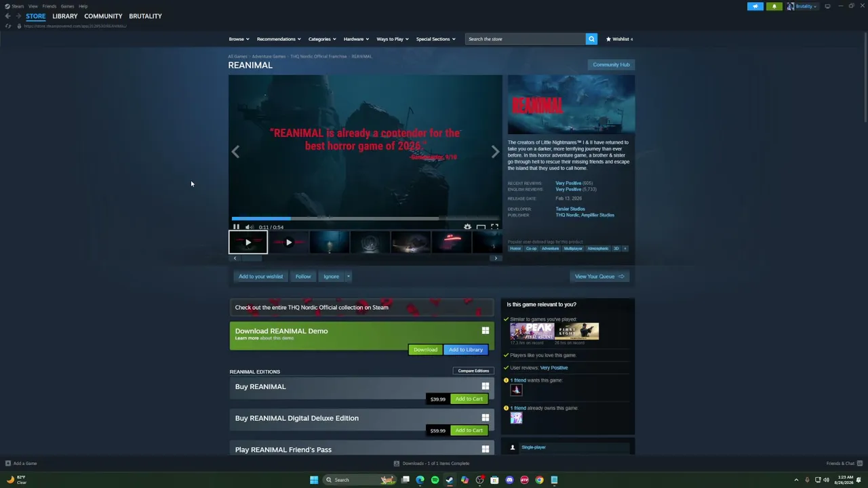Viewport: 868px width, 488px height.
Task: Click the Ignore button
Action: click(331, 277)
